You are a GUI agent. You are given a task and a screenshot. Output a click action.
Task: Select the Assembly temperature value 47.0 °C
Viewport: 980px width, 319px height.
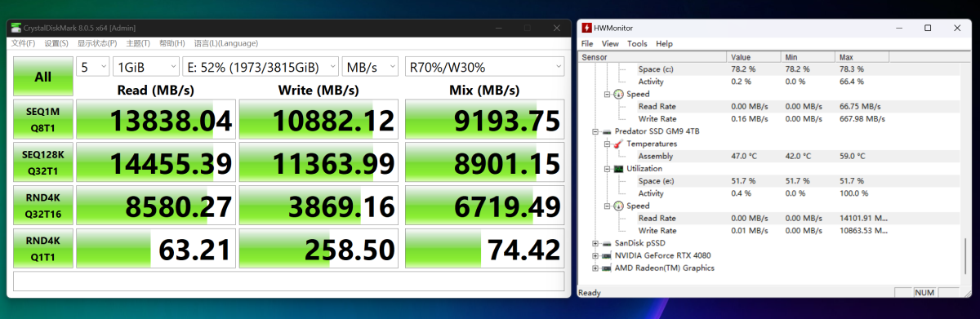tap(744, 156)
